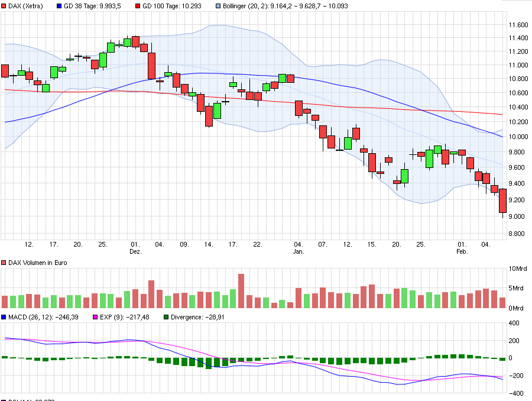
Task: Click the "EXP (9): −217,48" label
Action: pos(125,317)
